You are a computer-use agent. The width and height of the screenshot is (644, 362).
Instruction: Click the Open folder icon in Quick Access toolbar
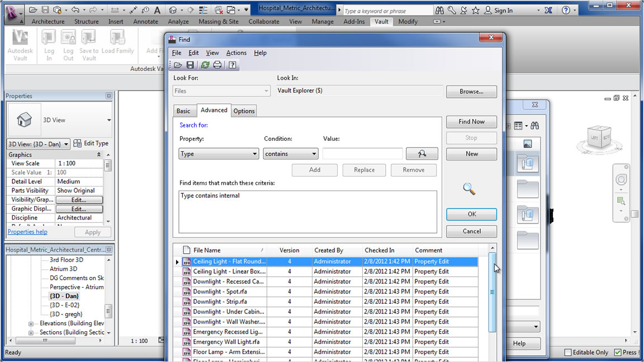coord(33,10)
